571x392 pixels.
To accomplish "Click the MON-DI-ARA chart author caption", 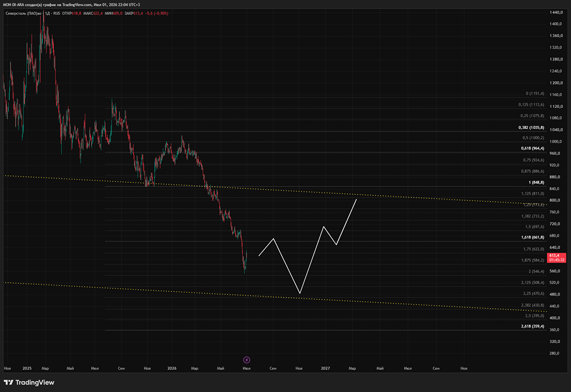I will pyautogui.click(x=71, y=5).
